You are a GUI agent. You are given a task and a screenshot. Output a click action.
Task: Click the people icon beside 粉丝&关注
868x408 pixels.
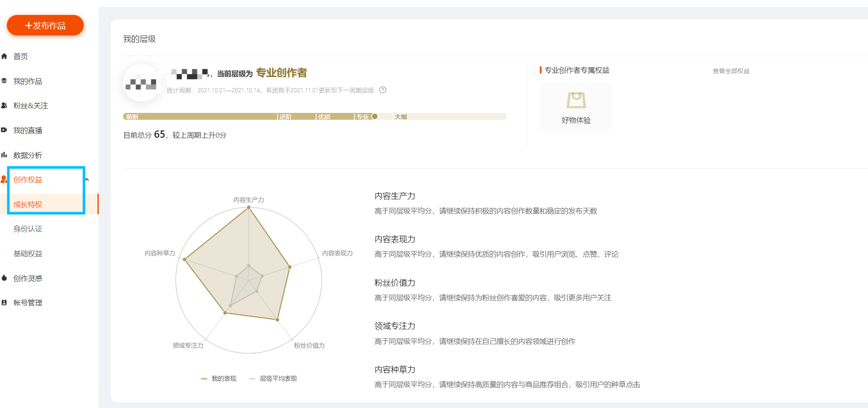tap(4, 106)
